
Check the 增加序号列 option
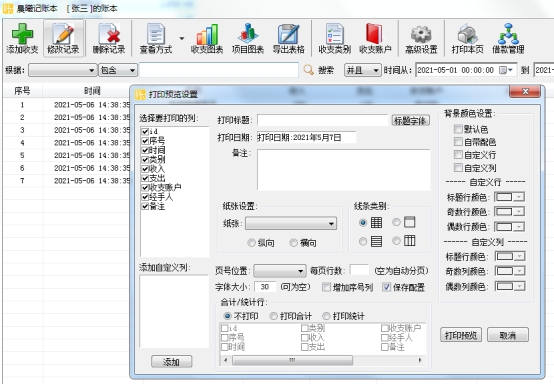point(326,287)
